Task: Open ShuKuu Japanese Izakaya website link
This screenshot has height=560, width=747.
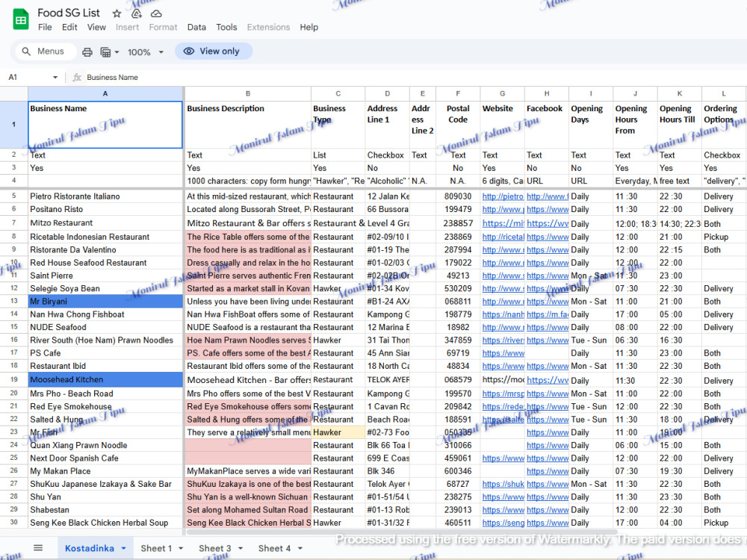Action: pos(503,484)
